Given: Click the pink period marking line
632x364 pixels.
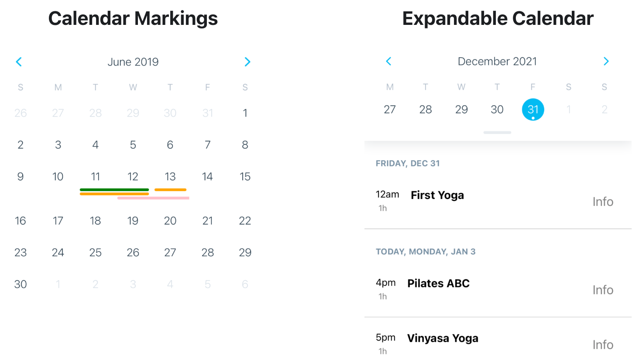Looking at the screenshot, I should (x=153, y=198).
